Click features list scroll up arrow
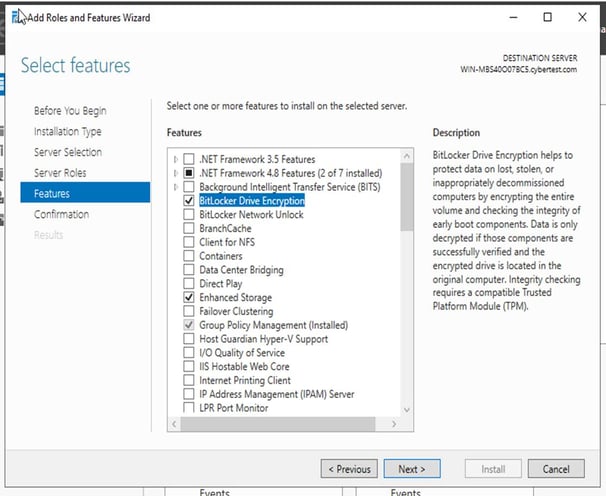Viewport: 606px width, 496px height. pos(407,156)
